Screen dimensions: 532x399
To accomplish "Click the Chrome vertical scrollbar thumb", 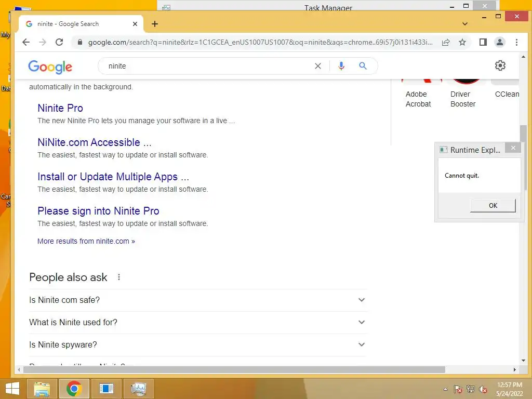I will tap(523, 135).
